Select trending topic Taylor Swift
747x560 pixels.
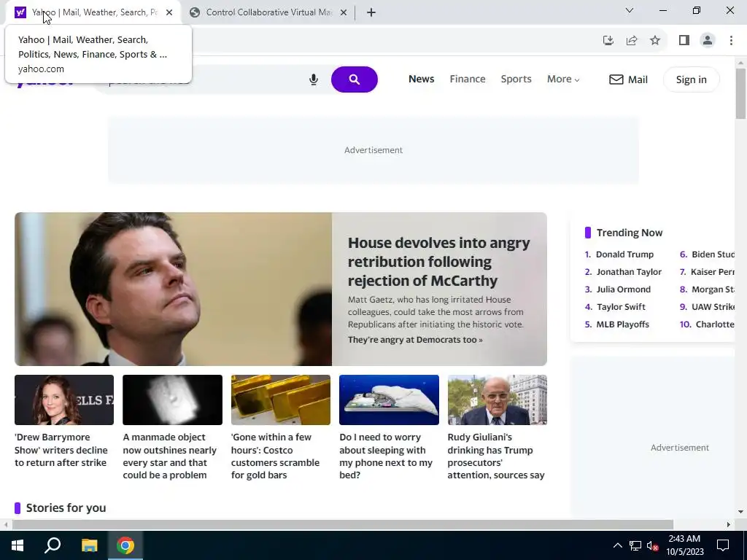click(621, 307)
